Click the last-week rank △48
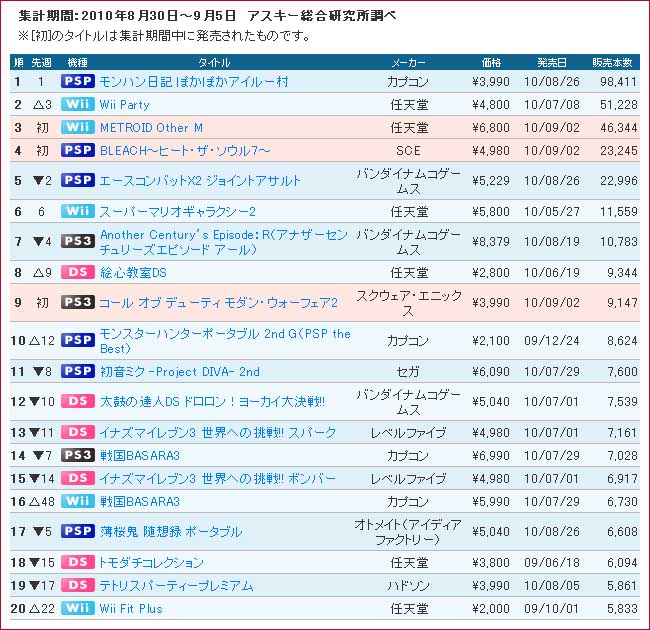 42,502
